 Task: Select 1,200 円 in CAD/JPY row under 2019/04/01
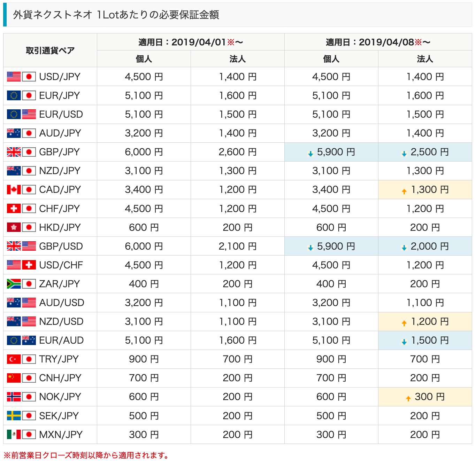(x=238, y=189)
